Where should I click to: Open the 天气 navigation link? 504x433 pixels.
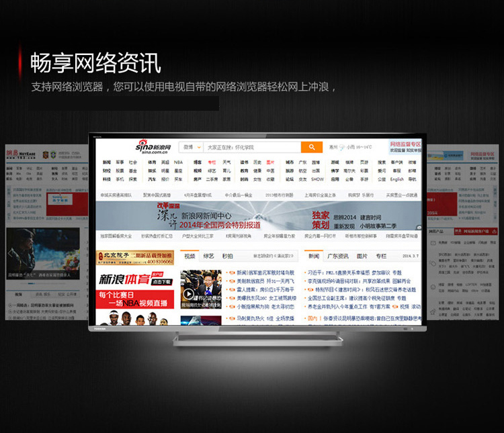(x=226, y=162)
